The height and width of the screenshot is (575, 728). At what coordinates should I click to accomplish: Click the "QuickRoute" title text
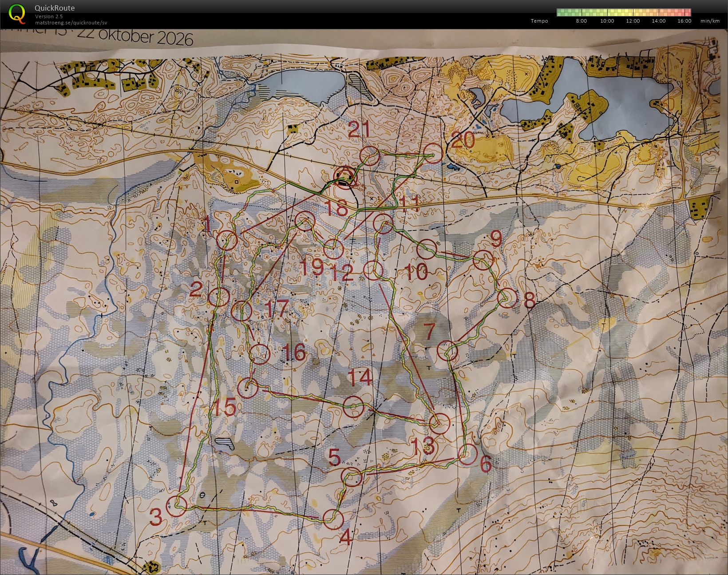[55, 8]
